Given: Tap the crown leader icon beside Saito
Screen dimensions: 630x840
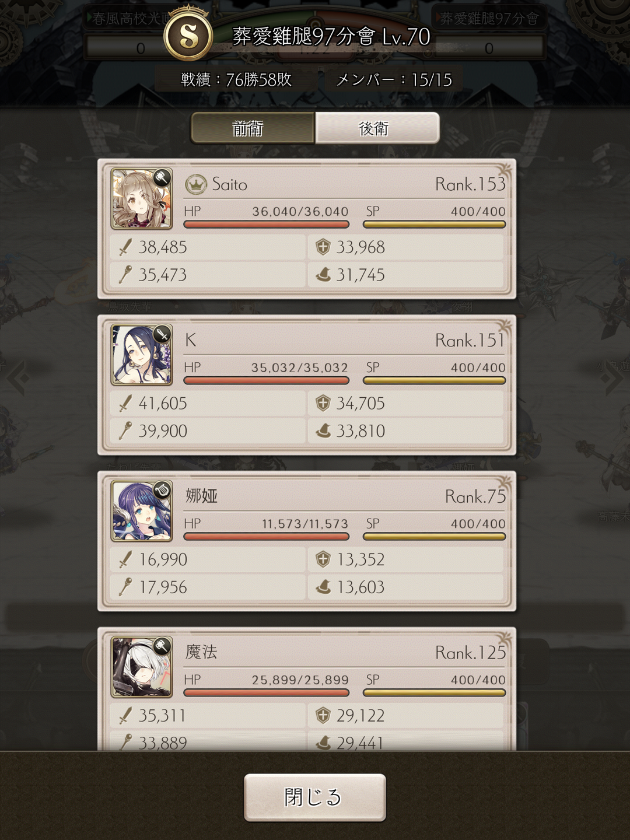Looking at the screenshot, I should [196, 185].
